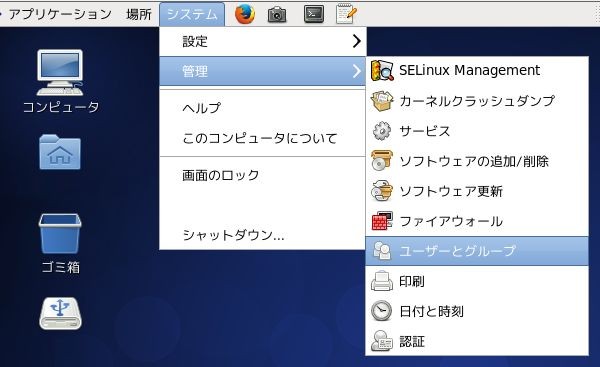Open the 場所 menu
Viewport: 600px width, 367px height.
click(x=139, y=14)
